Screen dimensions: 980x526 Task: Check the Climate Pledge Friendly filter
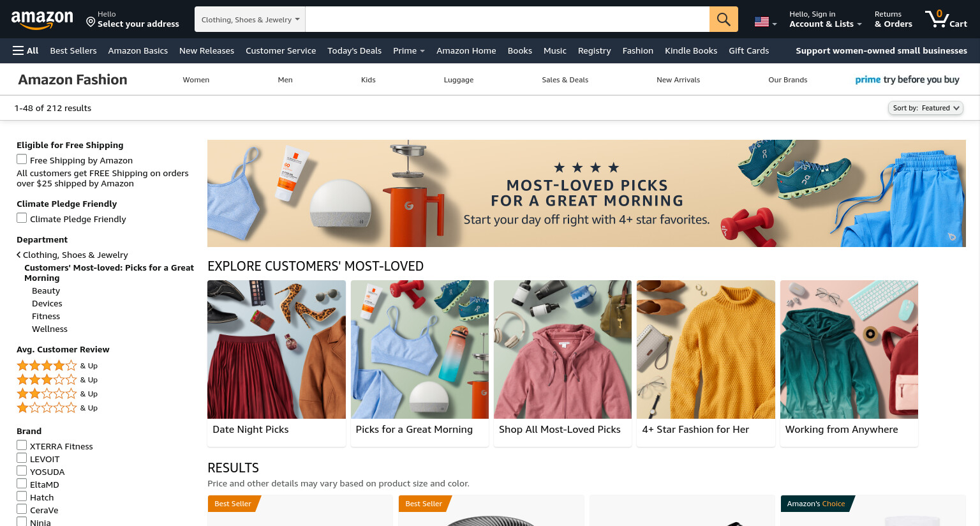point(22,218)
